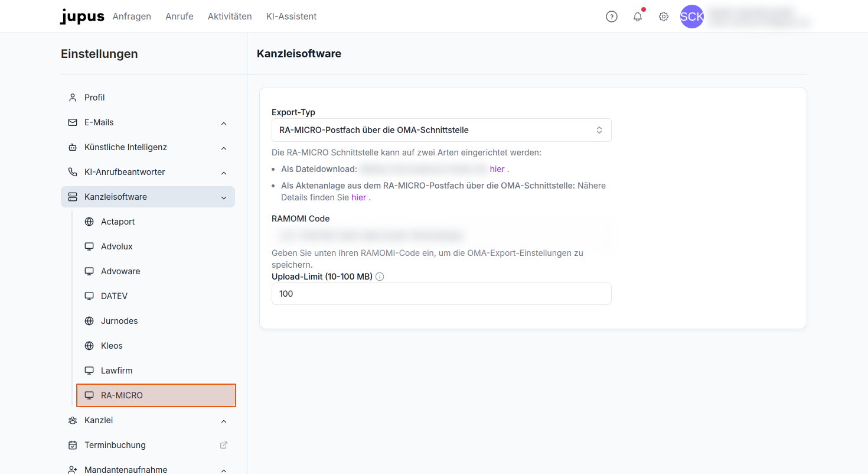Select DATEV under Kanzleisoftware
The image size is (868, 474).
click(x=156, y=296)
